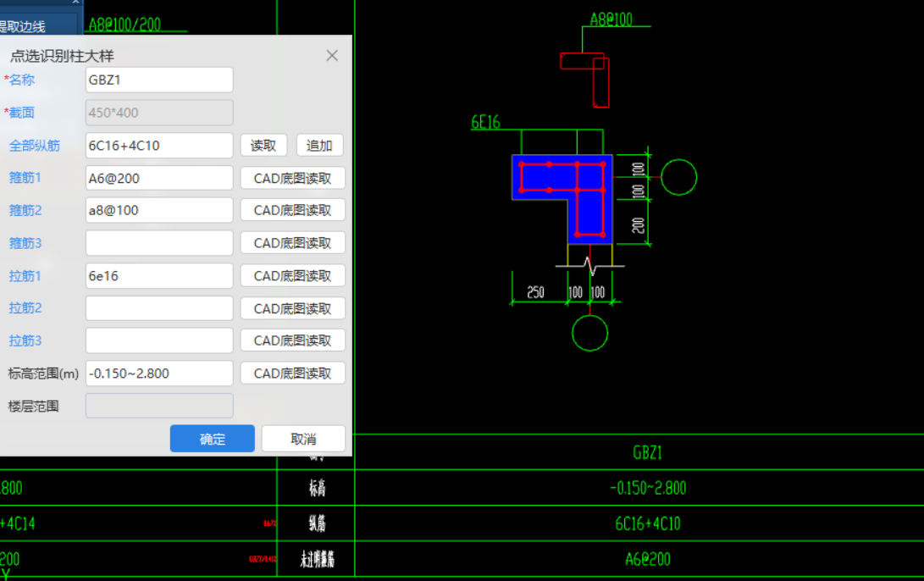The width and height of the screenshot is (924, 581).
Task: Close the 点选识别柱大样 dialog
Action: tap(332, 55)
